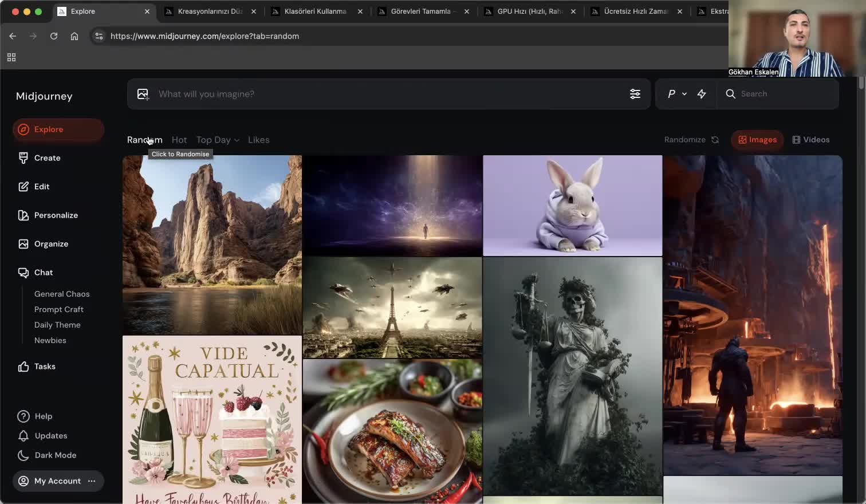Viewport: 866px width, 504px height.
Task: Toggle the P personalization switch
Action: click(x=671, y=94)
